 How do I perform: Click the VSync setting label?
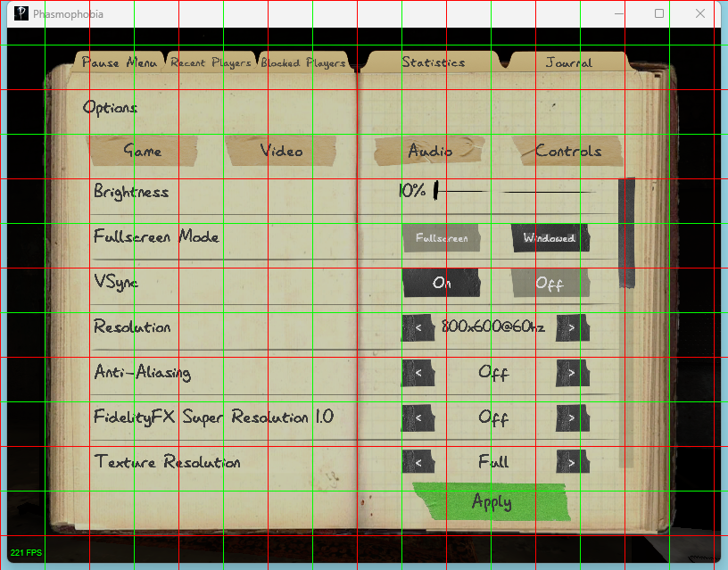pyautogui.click(x=116, y=282)
